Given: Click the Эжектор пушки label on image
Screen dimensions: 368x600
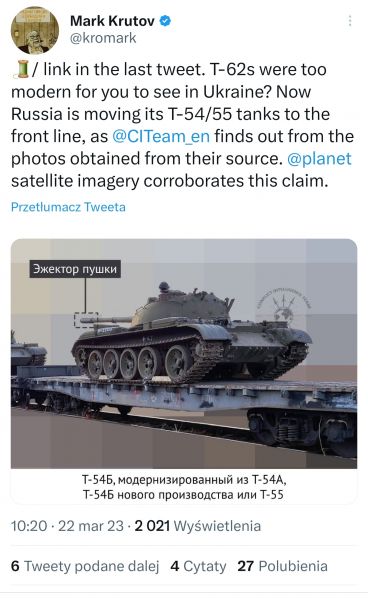Looking at the screenshot, I should click(x=75, y=269).
